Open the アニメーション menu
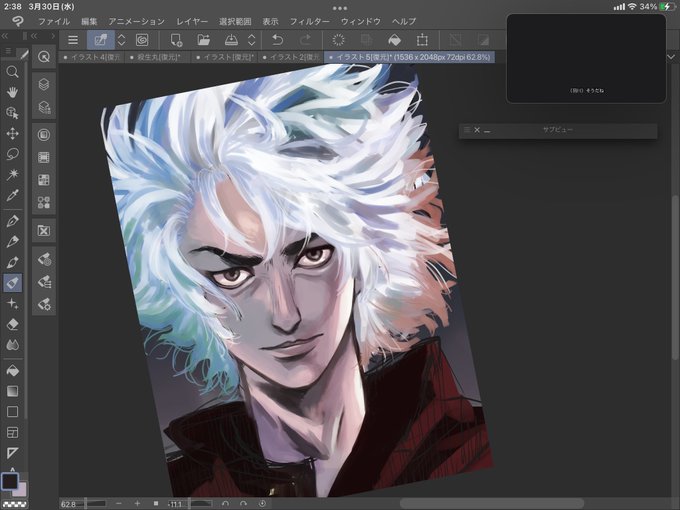Screen dimensions: 680x510 [x=137, y=21]
